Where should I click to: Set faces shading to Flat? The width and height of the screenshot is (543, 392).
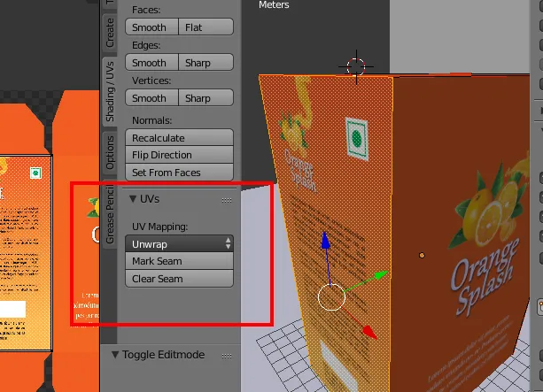206,27
